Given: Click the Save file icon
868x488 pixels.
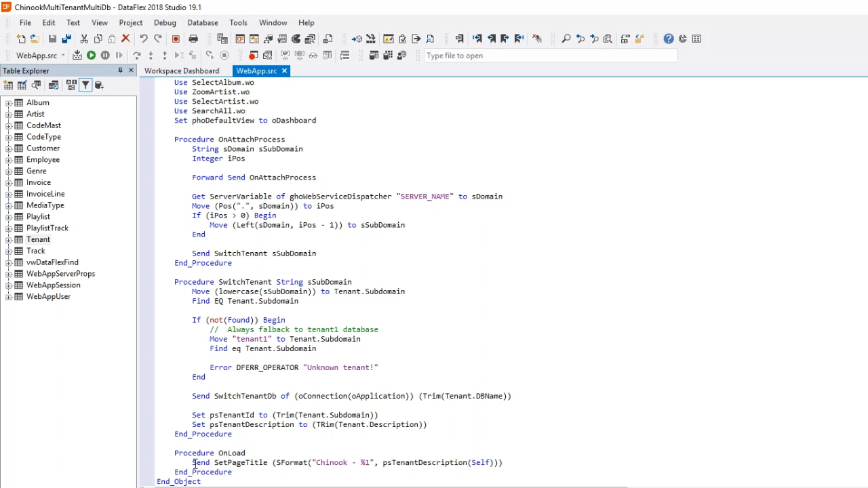Looking at the screenshot, I should [52, 39].
